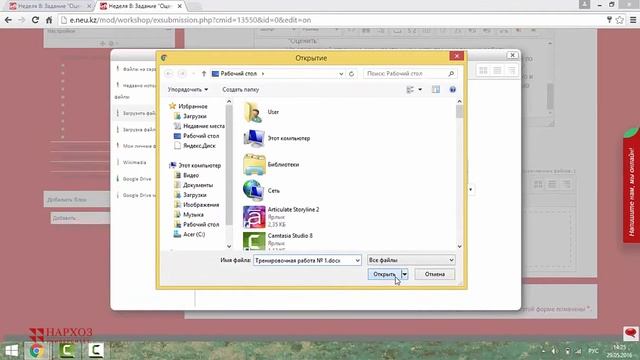Viewport: 640px width, 360px height.
Task: Select the Articulate Storyline 2 shortcut
Action: 254,217
